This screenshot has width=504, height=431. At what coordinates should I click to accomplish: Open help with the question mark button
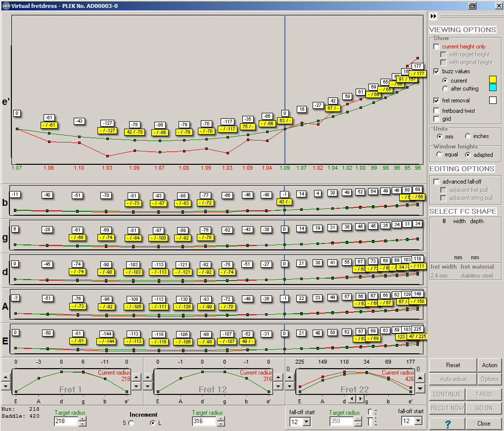(447, 424)
